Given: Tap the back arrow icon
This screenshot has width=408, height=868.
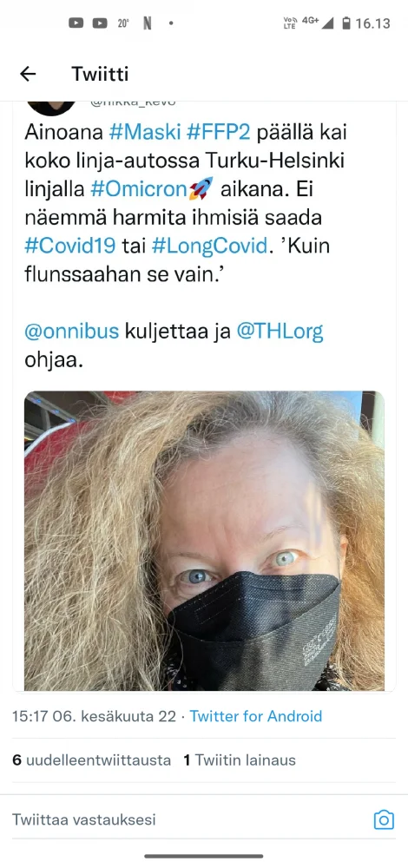Looking at the screenshot, I should click(28, 74).
